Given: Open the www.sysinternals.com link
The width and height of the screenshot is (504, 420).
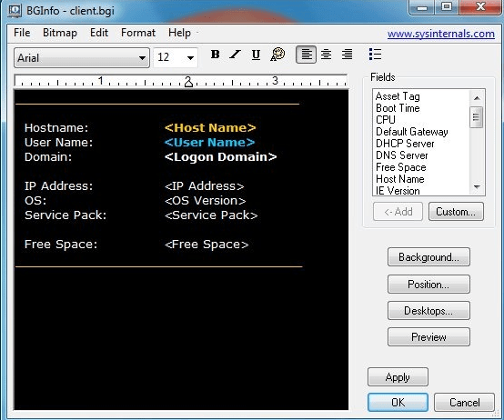Looking at the screenshot, I should pos(441,34).
